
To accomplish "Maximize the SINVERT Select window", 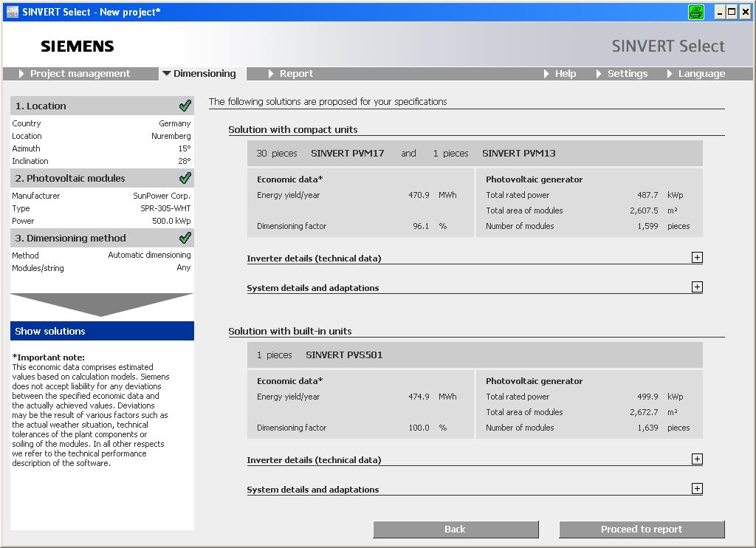I will (732, 12).
